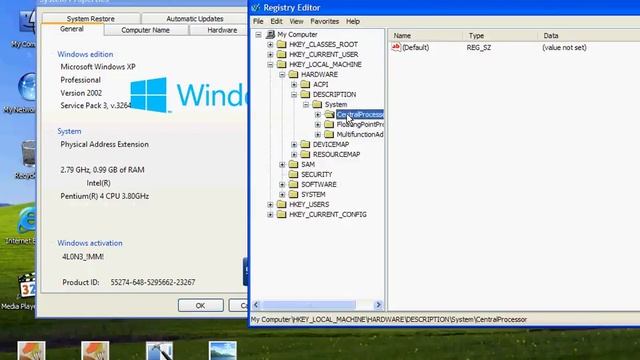
Task: Click the HKEY_USERS folder icon
Action: pyautogui.click(x=282, y=204)
